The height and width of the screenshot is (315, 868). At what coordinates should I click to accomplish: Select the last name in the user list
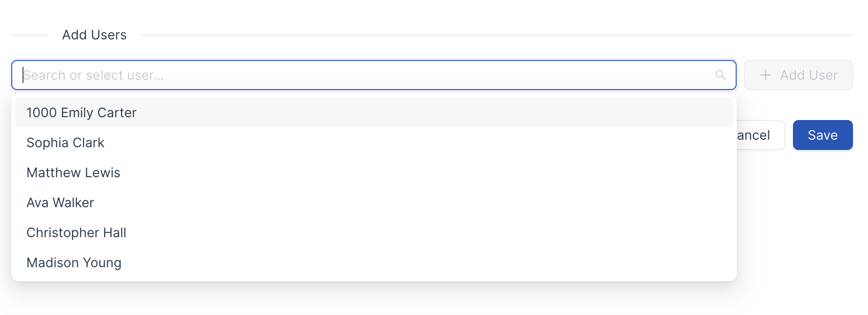click(374, 262)
